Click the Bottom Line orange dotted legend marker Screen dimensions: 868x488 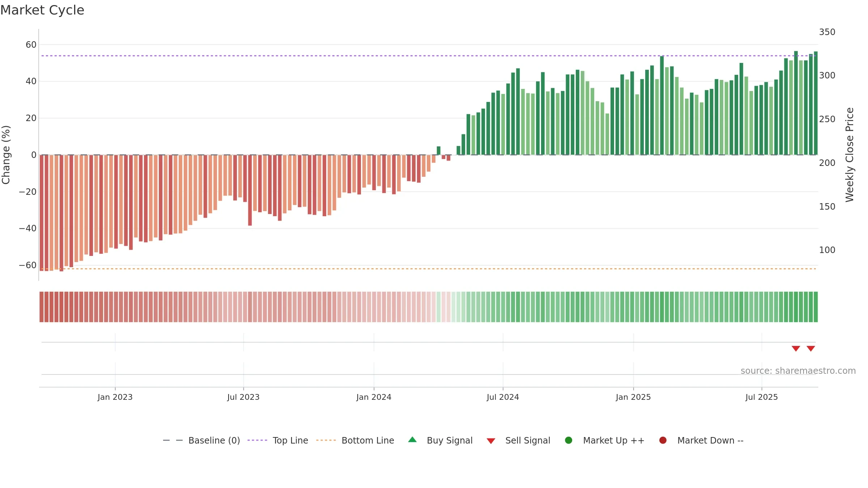(326, 440)
